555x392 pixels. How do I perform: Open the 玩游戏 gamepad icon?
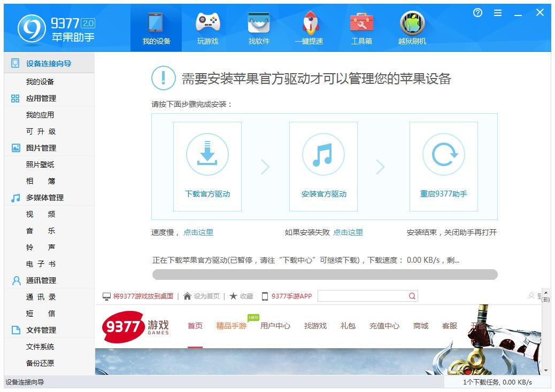pos(207,23)
